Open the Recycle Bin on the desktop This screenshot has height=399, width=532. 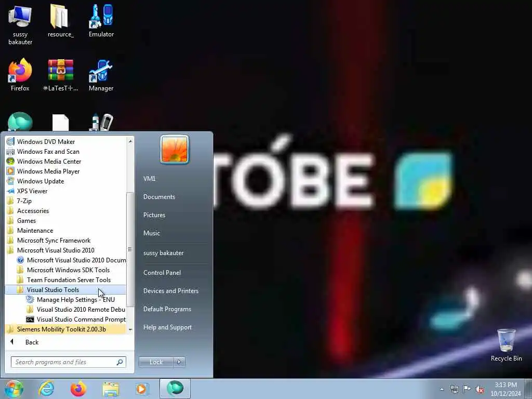(506, 345)
